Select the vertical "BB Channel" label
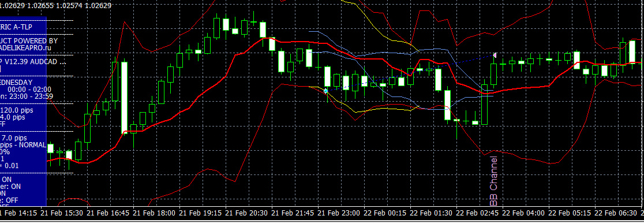644x223 pixels. click(x=494, y=181)
